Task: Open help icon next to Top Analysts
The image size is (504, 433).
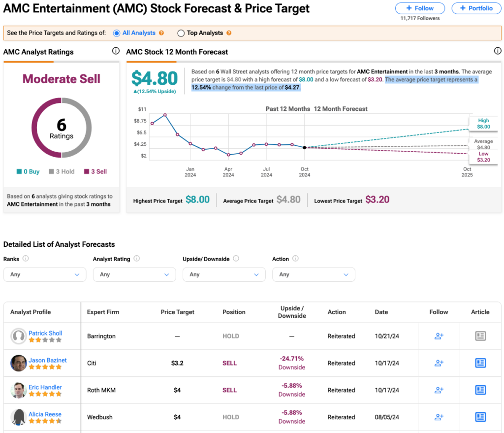Action: click(x=229, y=33)
